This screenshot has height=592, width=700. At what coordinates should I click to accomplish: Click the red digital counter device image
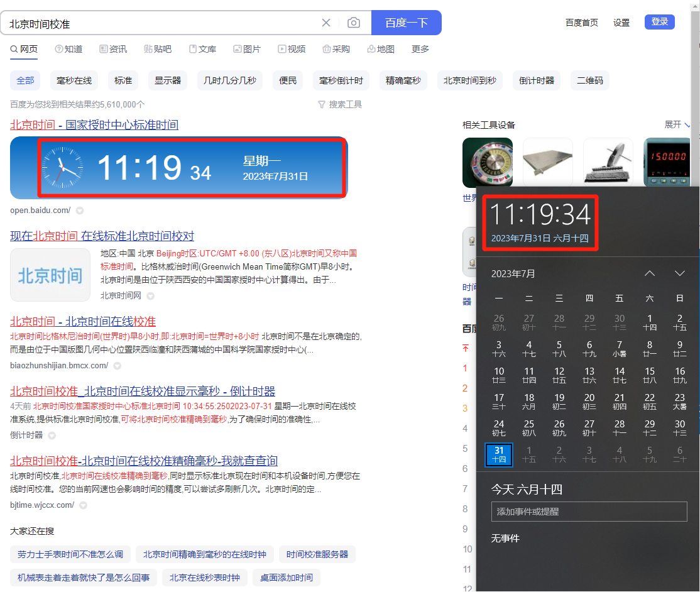click(667, 163)
